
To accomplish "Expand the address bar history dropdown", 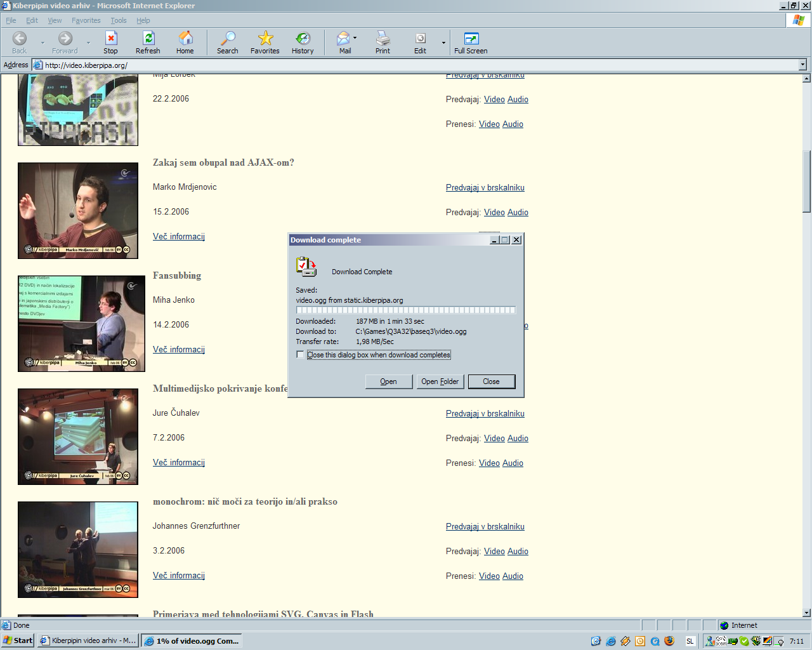I will point(802,65).
